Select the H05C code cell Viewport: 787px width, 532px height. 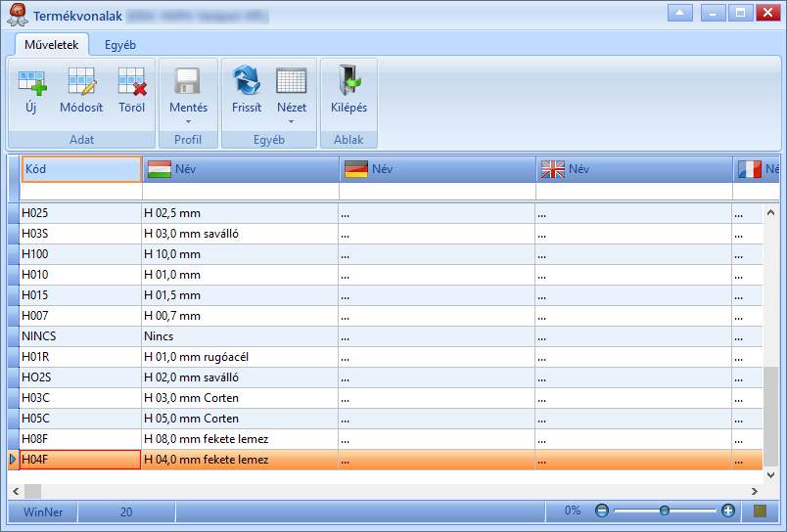click(80, 419)
